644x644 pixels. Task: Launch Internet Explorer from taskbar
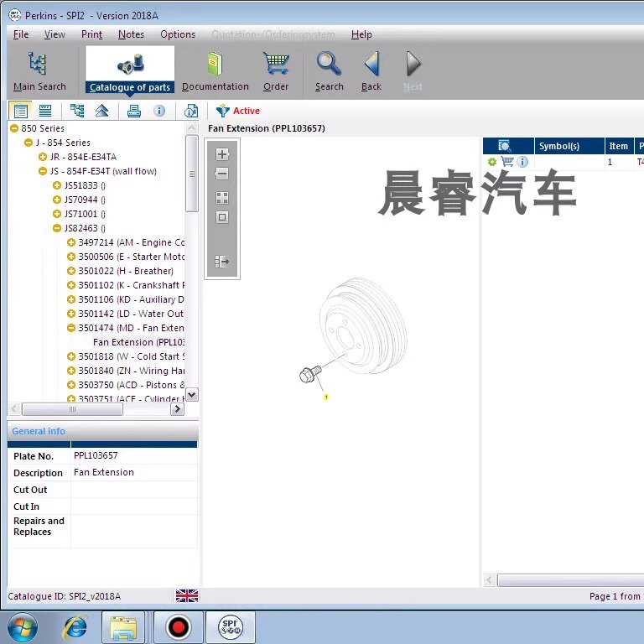click(75, 627)
